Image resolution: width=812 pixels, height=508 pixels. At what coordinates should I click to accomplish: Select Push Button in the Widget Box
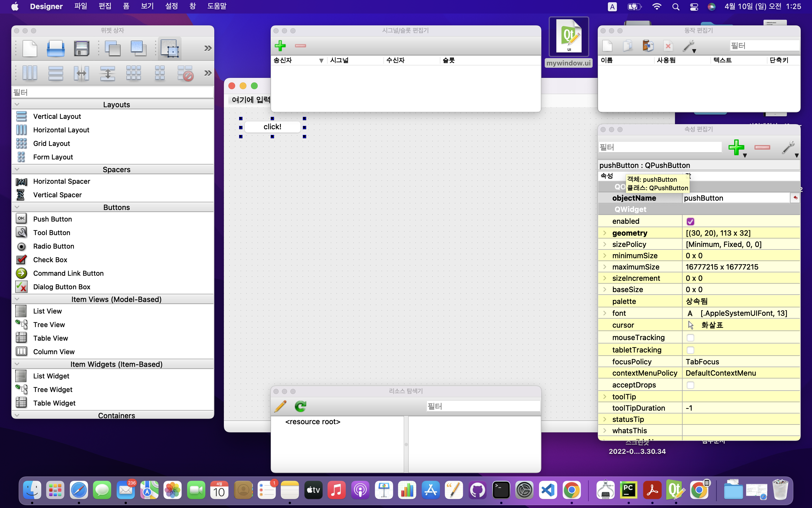pyautogui.click(x=52, y=219)
